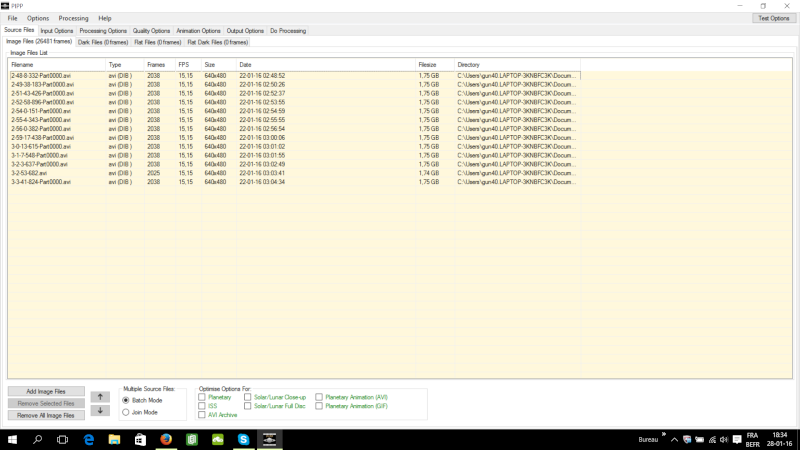Open the File menu
Screen dimensions: 800x450
click(12, 18)
